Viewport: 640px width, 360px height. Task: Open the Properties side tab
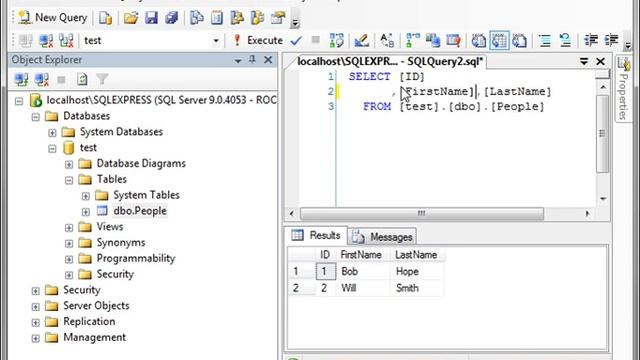tap(624, 89)
